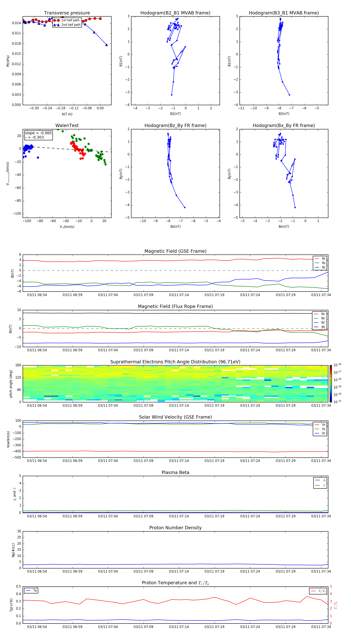This screenshot has width=351, height=644.
Task: Click the 'Te/Tp' legend in temperature plot
Action: [x=318, y=591]
